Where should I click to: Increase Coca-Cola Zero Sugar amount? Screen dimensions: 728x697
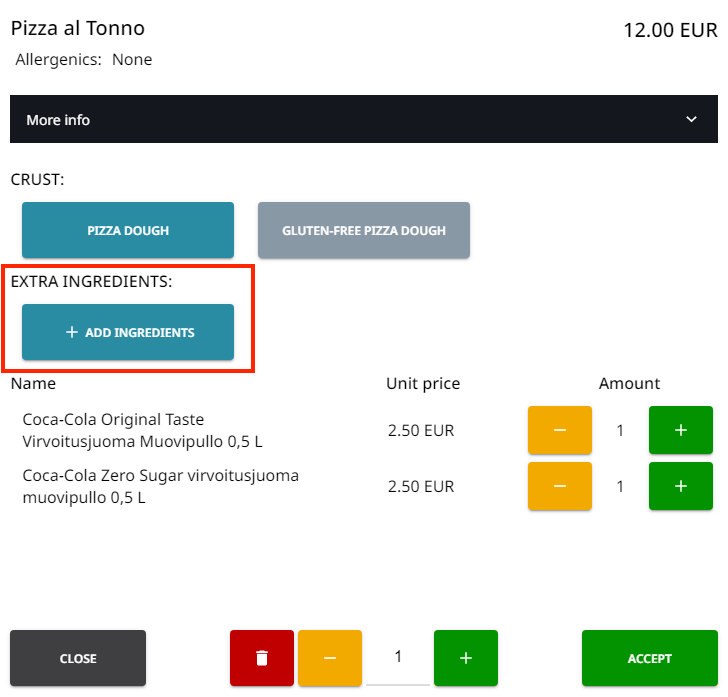coord(680,486)
